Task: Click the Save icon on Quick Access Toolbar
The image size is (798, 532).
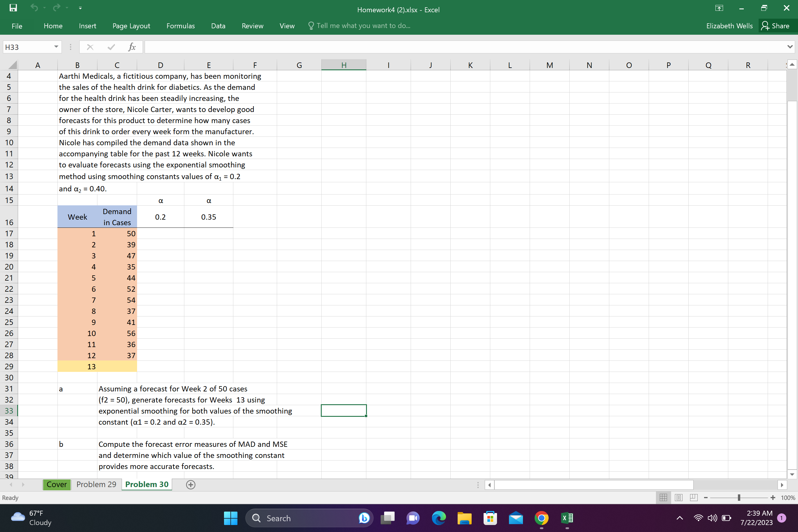Action: tap(13, 8)
